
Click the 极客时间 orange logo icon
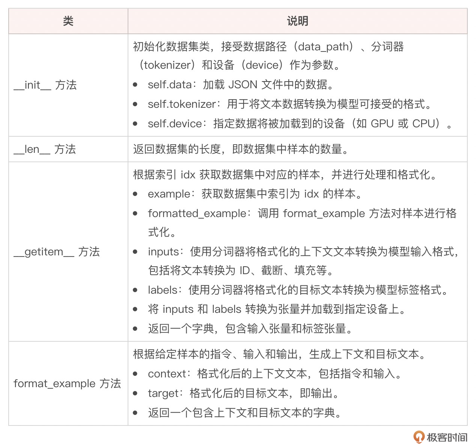click(x=419, y=437)
